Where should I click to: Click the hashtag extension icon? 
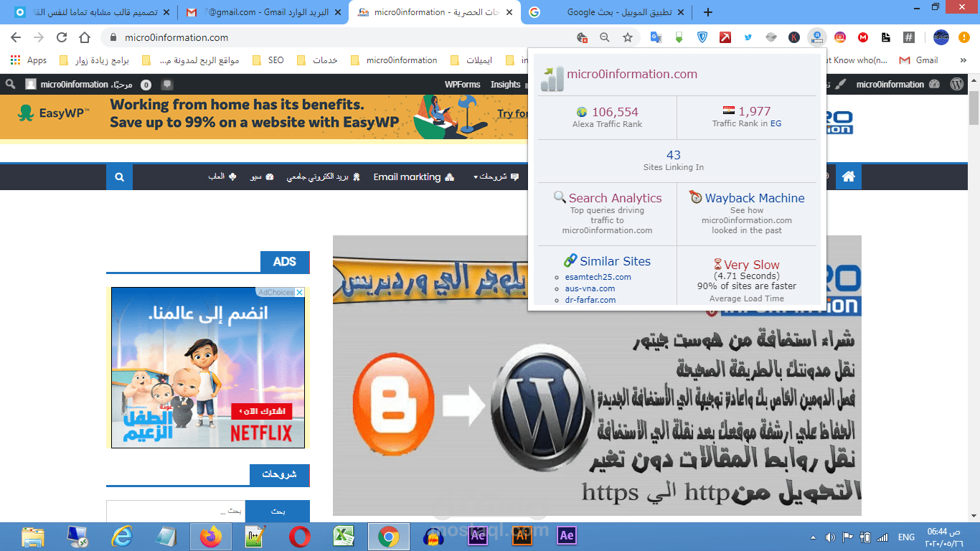tap(909, 37)
